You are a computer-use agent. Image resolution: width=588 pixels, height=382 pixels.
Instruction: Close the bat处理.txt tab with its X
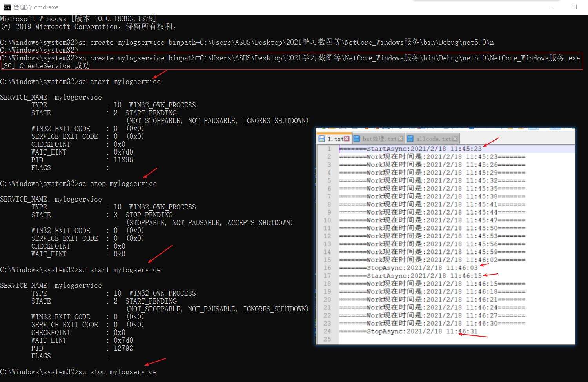(400, 138)
